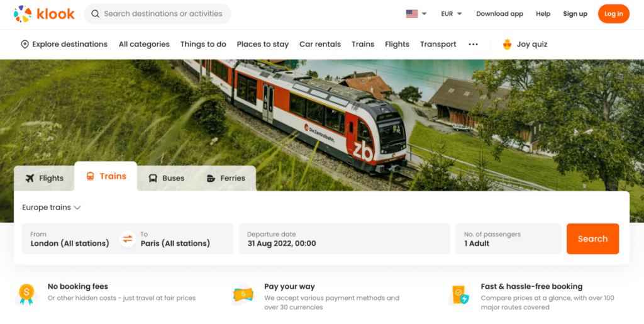Click the No booking fees badge icon
The width and height of the screenshot is (644, 324).
click(x=26, y=294)
